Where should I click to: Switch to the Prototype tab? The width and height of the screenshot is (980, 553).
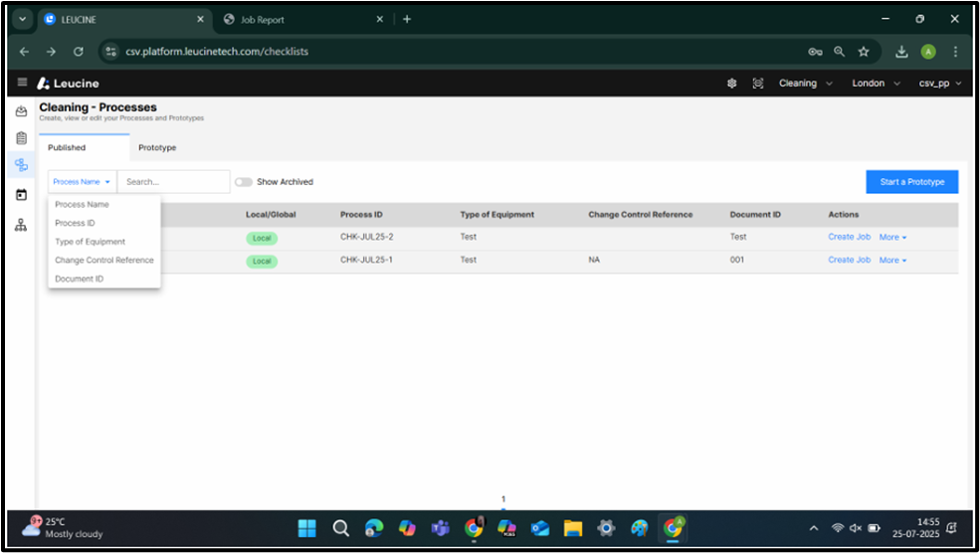click(157, 148)
